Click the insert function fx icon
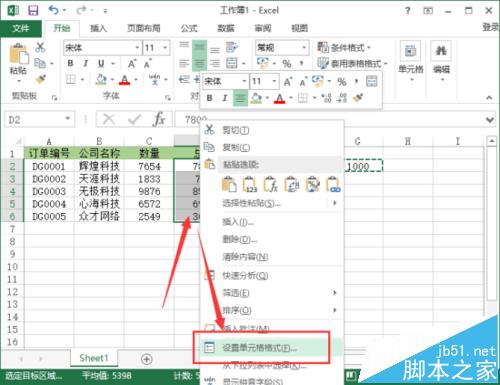 point(159,119)
